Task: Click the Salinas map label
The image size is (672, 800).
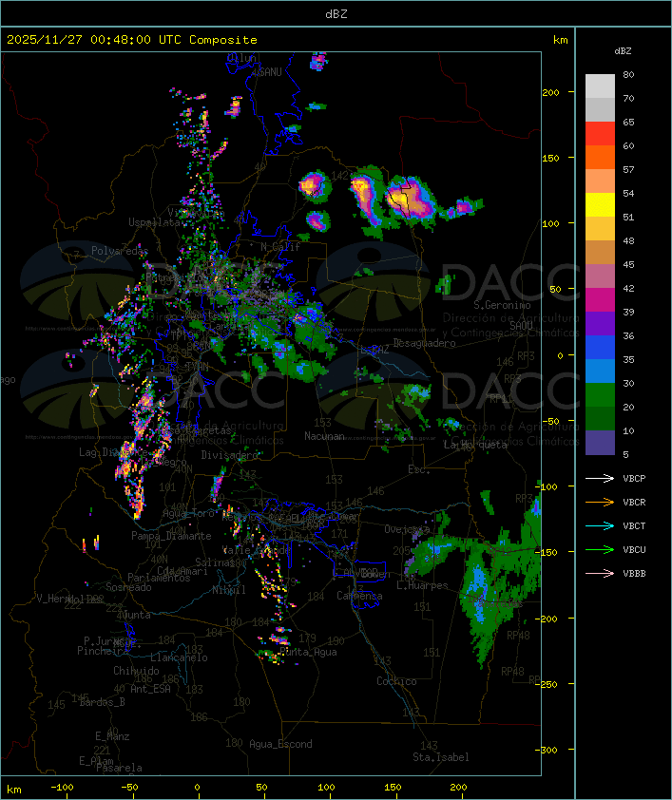Action: (x=214, y=562)
